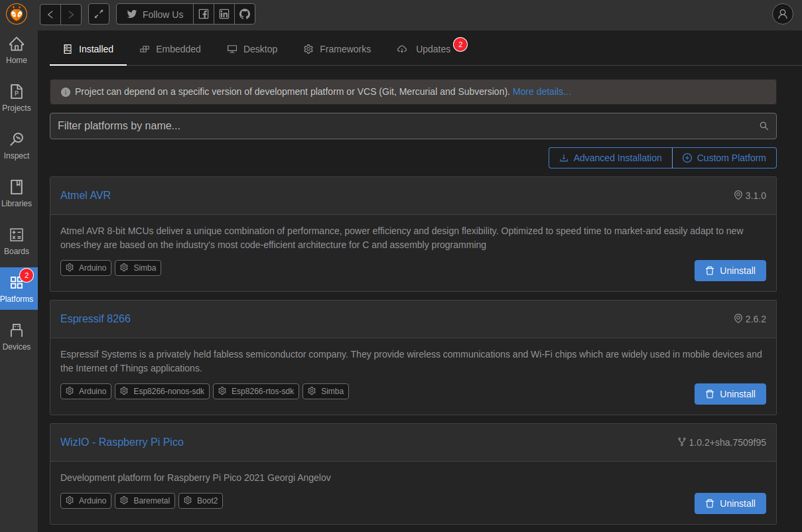Click the Baremetal framework tag
The width and height of the screenshot is (802, 532).
pos(145,501)
